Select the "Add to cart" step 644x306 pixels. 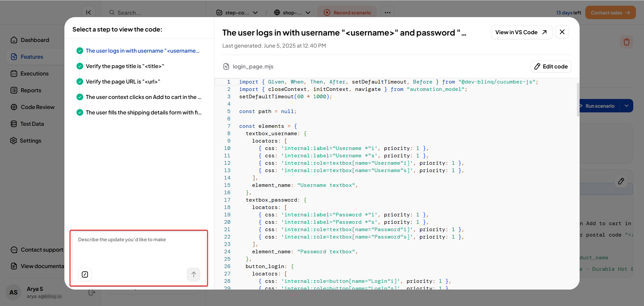143,97
